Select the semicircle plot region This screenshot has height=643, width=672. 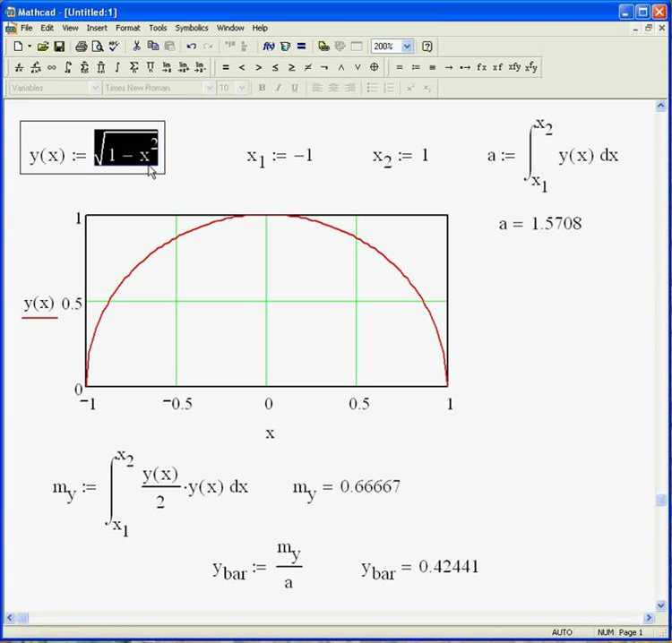267,301
